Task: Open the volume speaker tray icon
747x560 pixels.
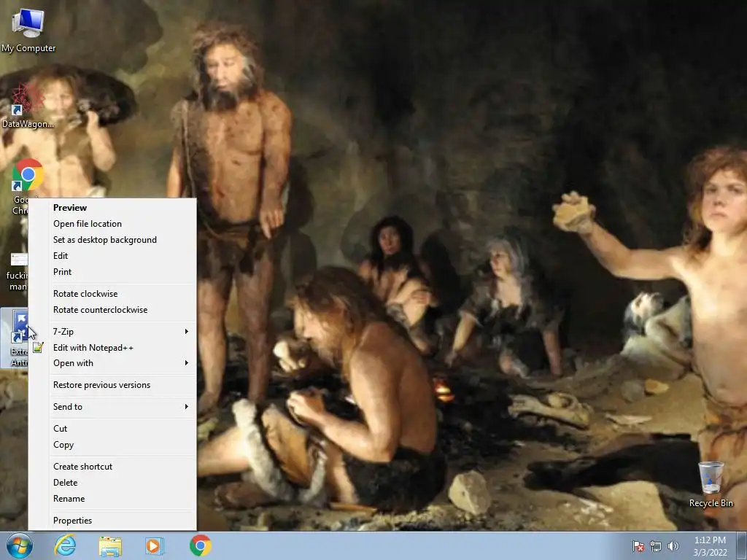Action: [x=673, y=546]
